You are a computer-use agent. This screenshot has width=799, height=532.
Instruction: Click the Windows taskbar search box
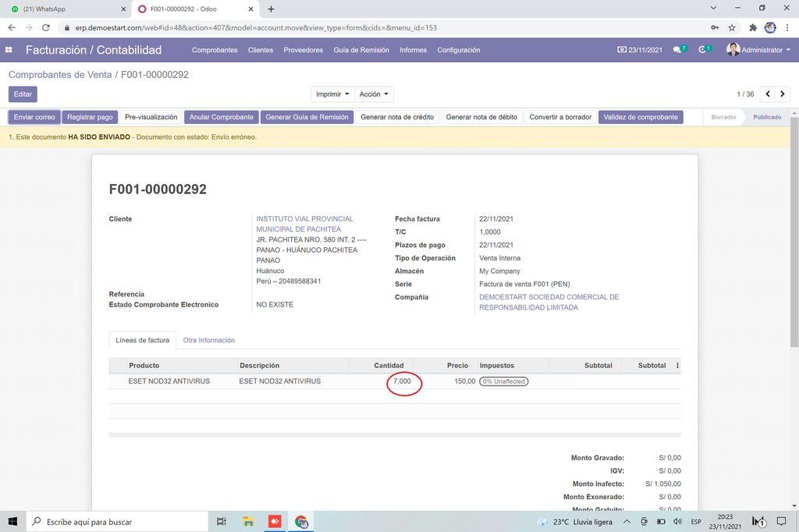tap(118, 521)
